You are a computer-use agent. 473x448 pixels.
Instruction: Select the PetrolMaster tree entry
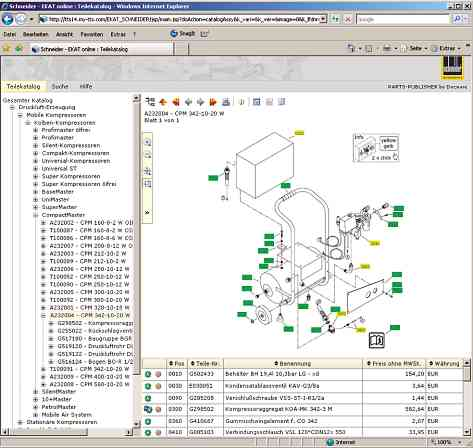59,407
